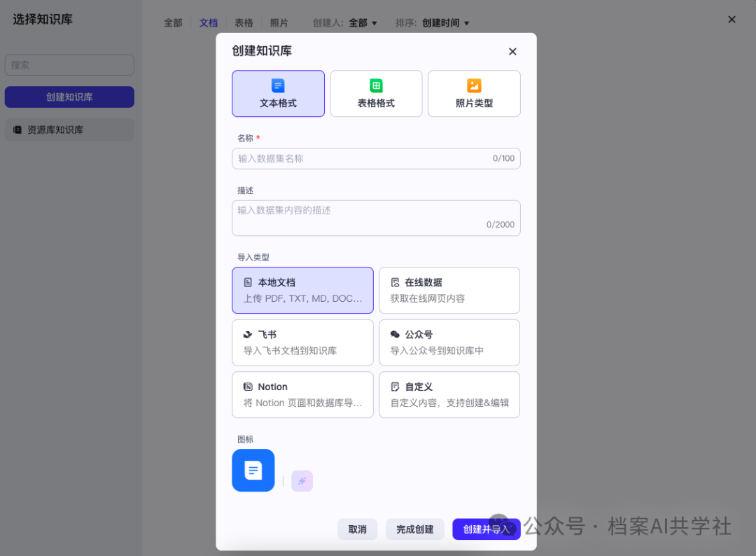Switch to the 表格 tab
The width and height of the screenshot is (756, 556).
tap(244, 22)
